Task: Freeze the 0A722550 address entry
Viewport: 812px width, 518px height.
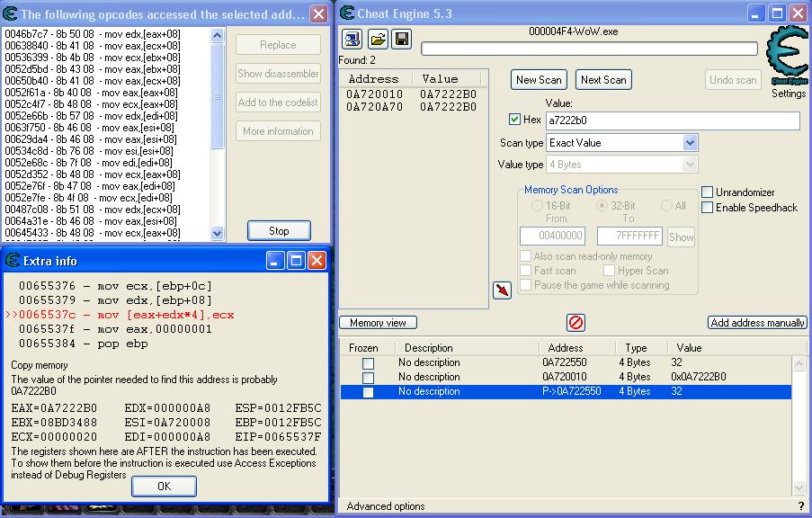Action: [368, 363]
